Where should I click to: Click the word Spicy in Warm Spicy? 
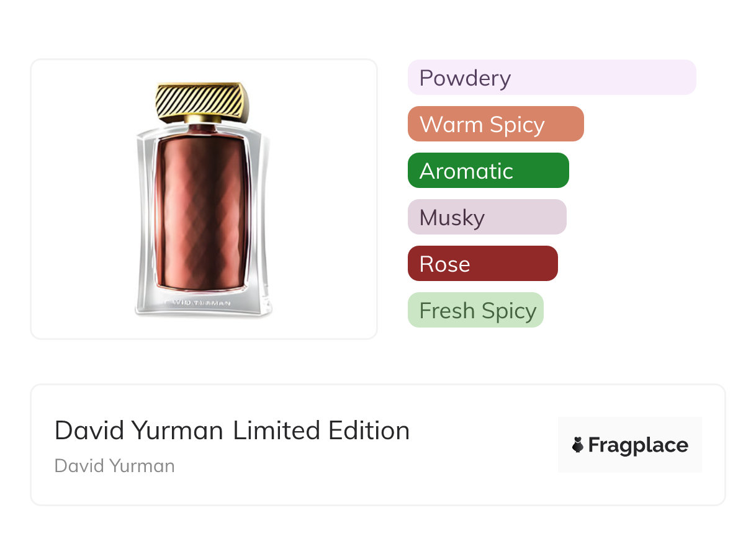[516, 125]
